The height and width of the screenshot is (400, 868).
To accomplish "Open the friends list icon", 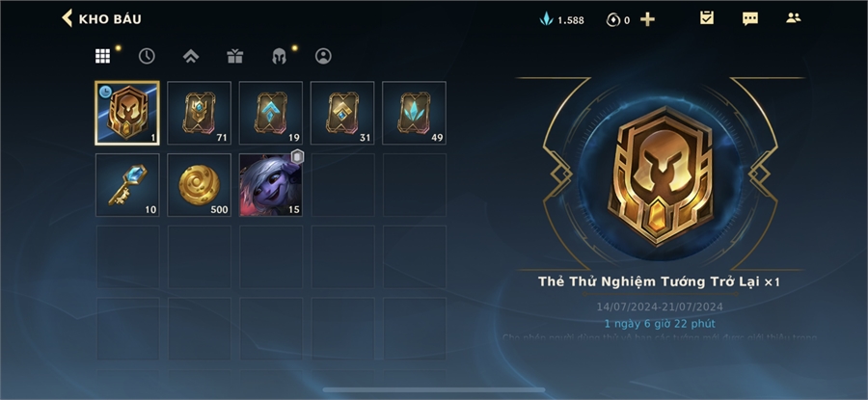I will tap(794, 17).
